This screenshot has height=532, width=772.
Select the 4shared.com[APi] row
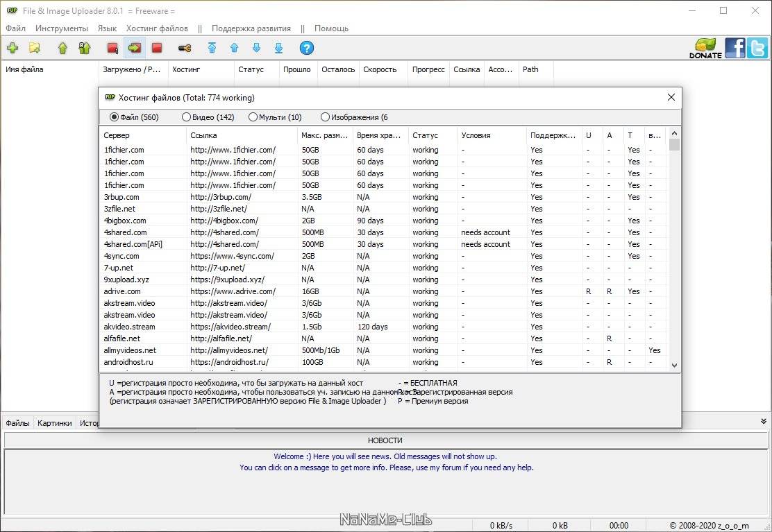tap(384, 244)
